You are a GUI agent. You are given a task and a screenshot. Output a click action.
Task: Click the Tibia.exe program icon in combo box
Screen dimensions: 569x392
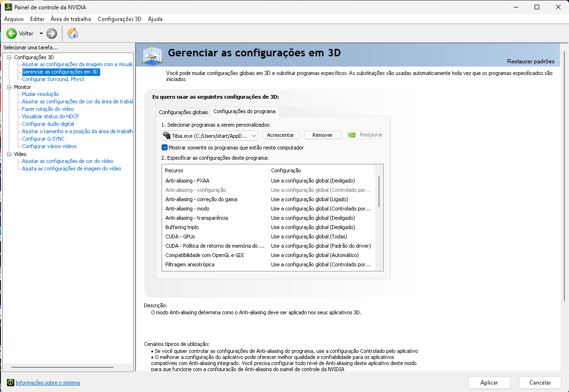pyautogui.click(x=167, y=135)
